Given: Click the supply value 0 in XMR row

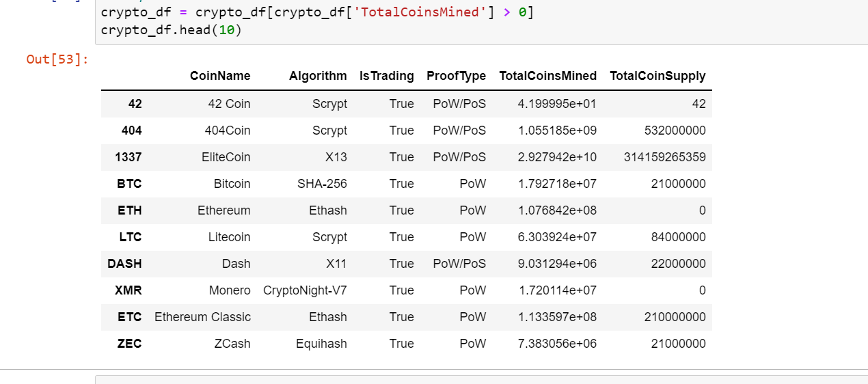Looking at the screenshot, I should coord(702,290).
